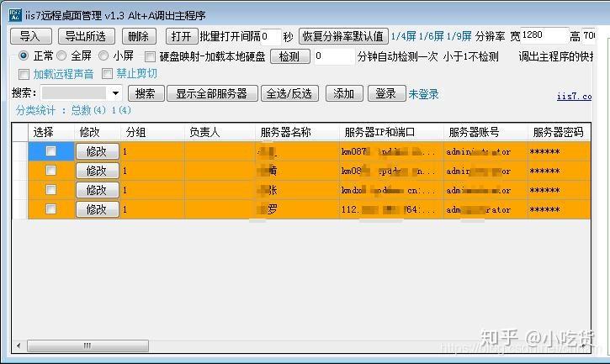The width and height of the screenshot is (610, 364).
Task: Click the 服务器名称 column header
Action: [285, 132]
